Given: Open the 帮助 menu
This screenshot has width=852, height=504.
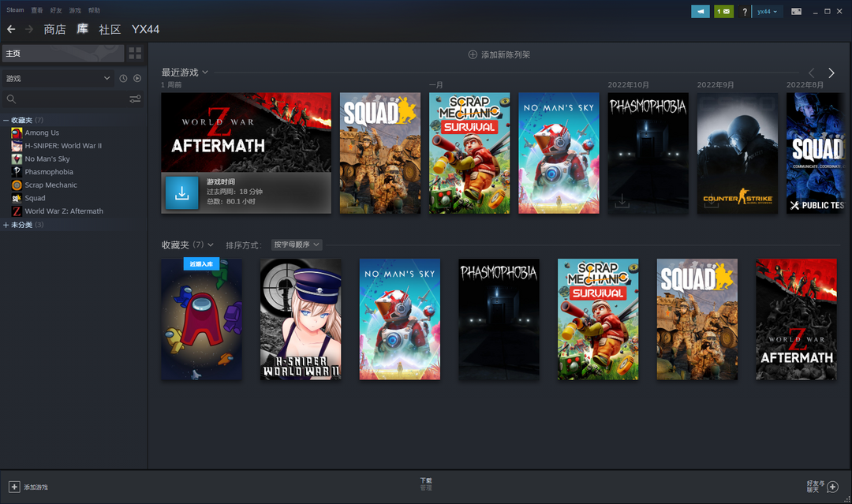Looking at the screenshot, I should (x=94, y=10).
